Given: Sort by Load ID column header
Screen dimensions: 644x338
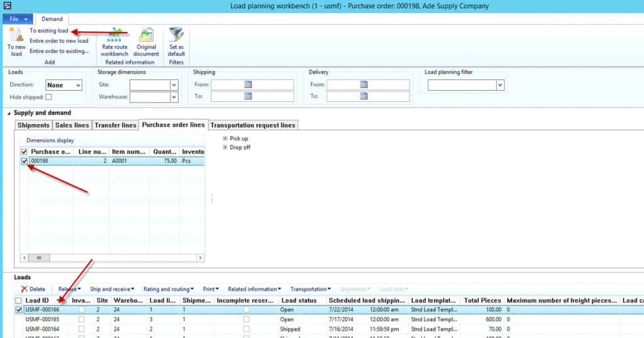Looking at the screenshot, I should tap(46, 301).
